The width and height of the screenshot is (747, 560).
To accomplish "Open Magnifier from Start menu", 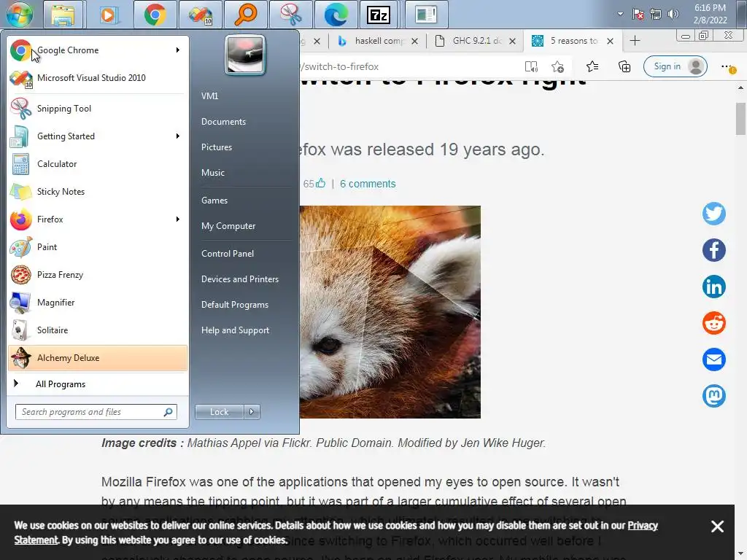I will coord(98,303).
